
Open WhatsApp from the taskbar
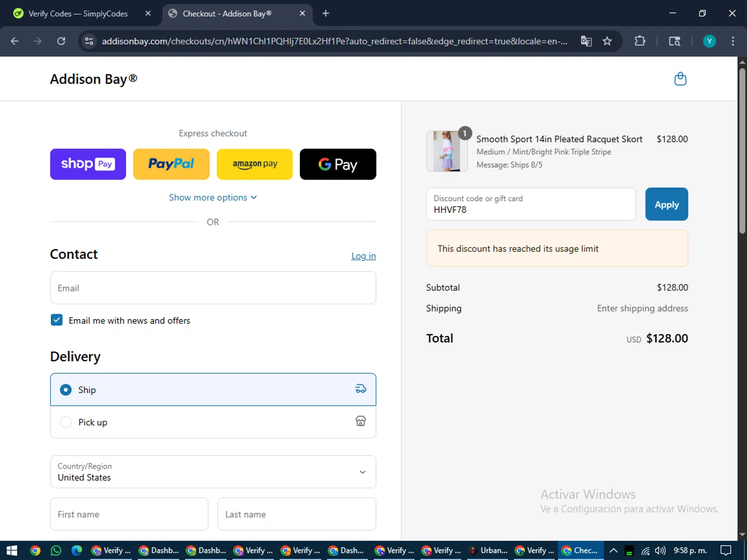56,551
